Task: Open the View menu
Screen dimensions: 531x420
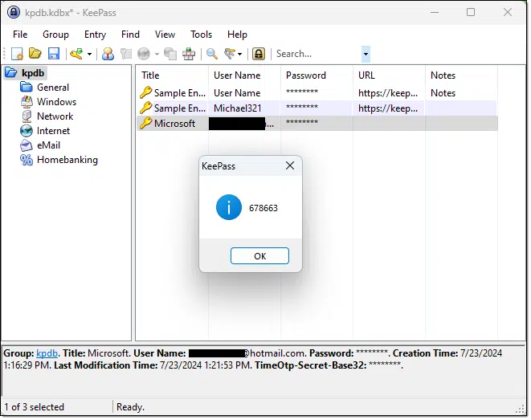Action: (165, 35)
